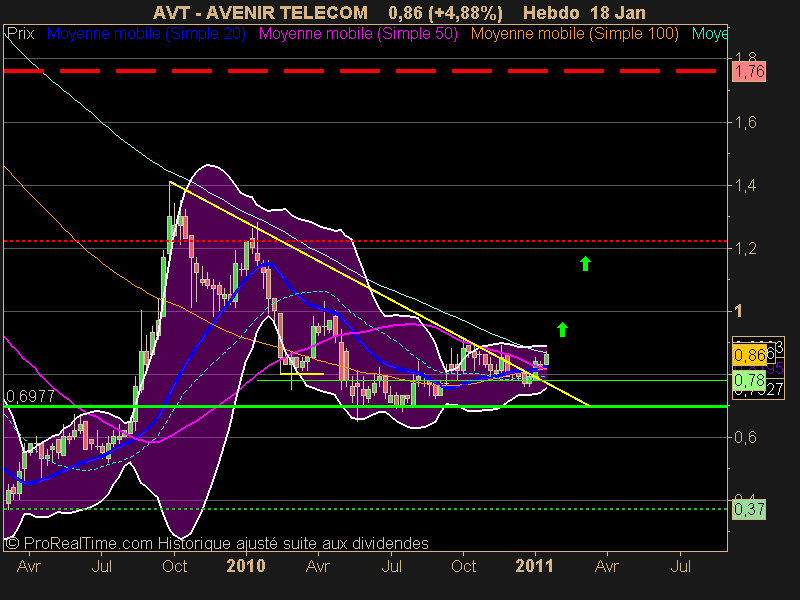Click the '1,6' price axis label

(x=745, y=122)
